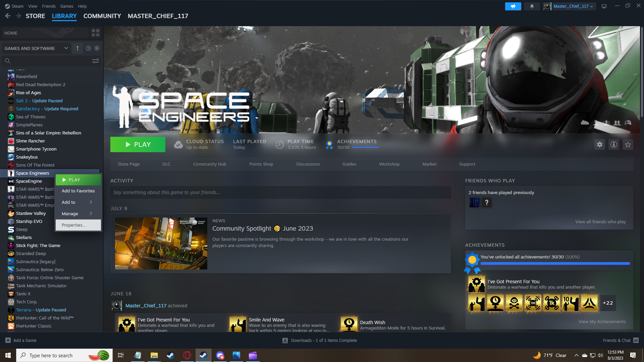The height and width of the screenshot is (362, 644).
Task: Switch to the COMMUNITY tab
Action: click(x=102, y=16)
